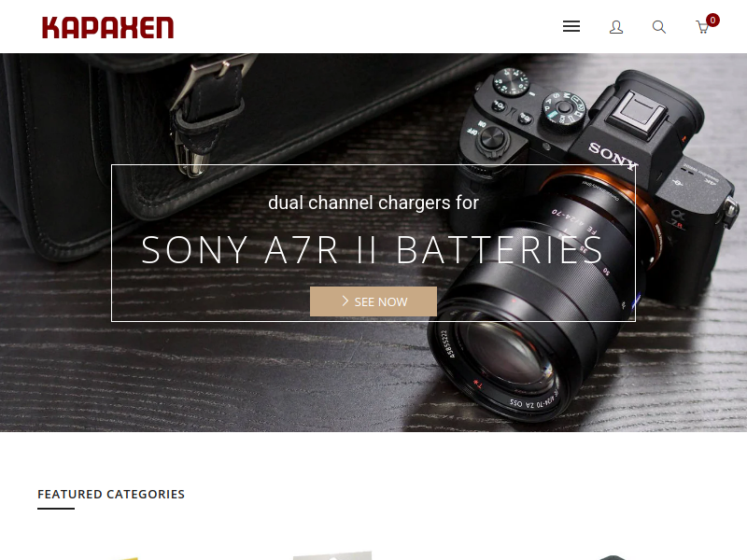
Task: Open the user account icon
Action: 616,27
